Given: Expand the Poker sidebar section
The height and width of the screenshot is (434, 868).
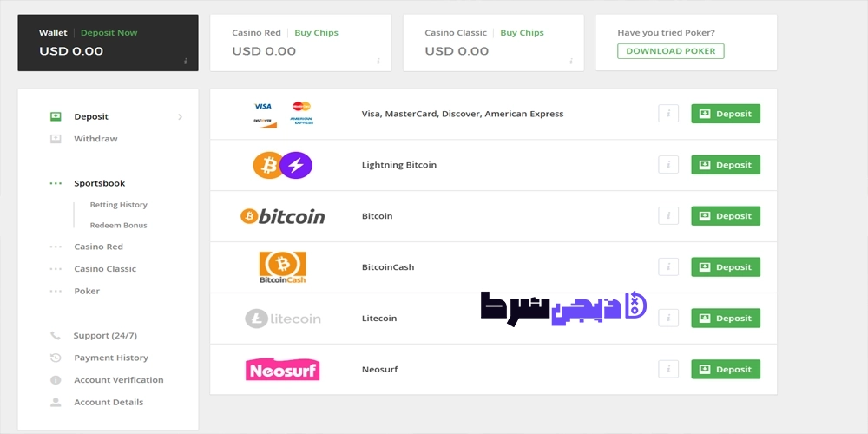Looking at the screenshot, I should (87, 291).
